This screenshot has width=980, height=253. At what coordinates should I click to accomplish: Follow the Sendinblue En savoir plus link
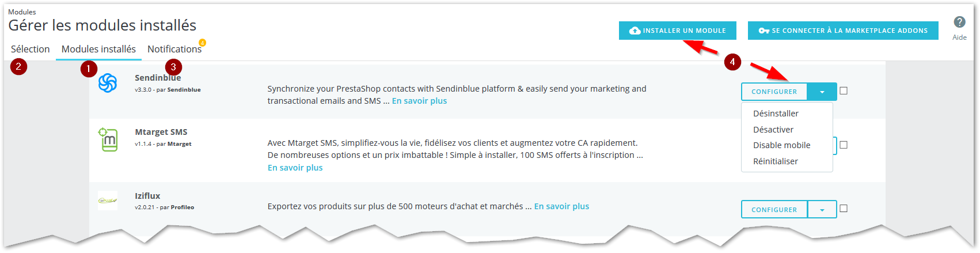coord(419,101)
